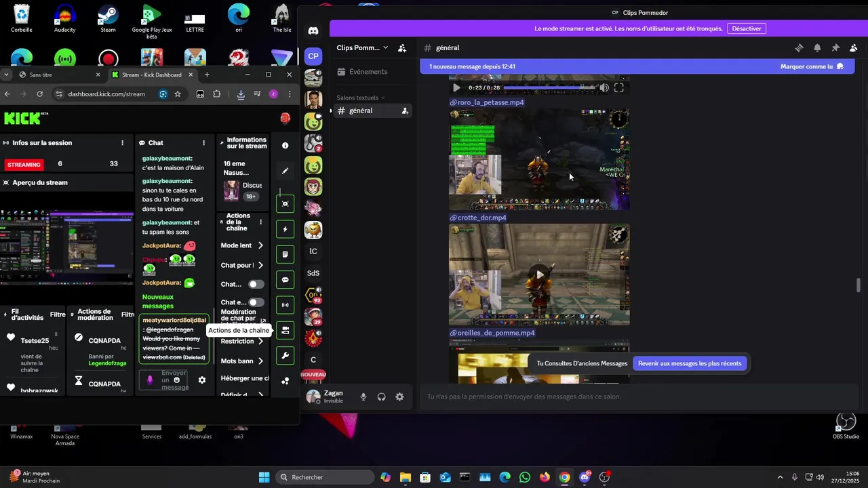Viewport: 868px width, 488px height.
Task: Collapse Salons textuels category
Action: [361, 98]
